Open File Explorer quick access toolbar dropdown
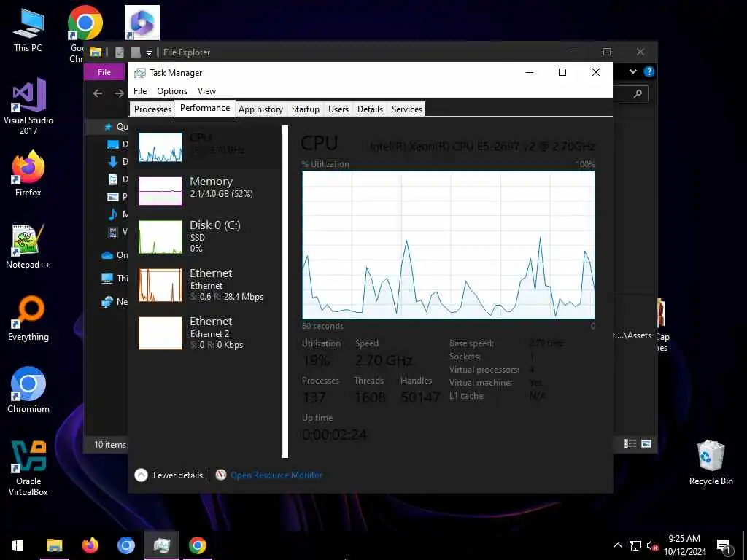 (149, 52)
